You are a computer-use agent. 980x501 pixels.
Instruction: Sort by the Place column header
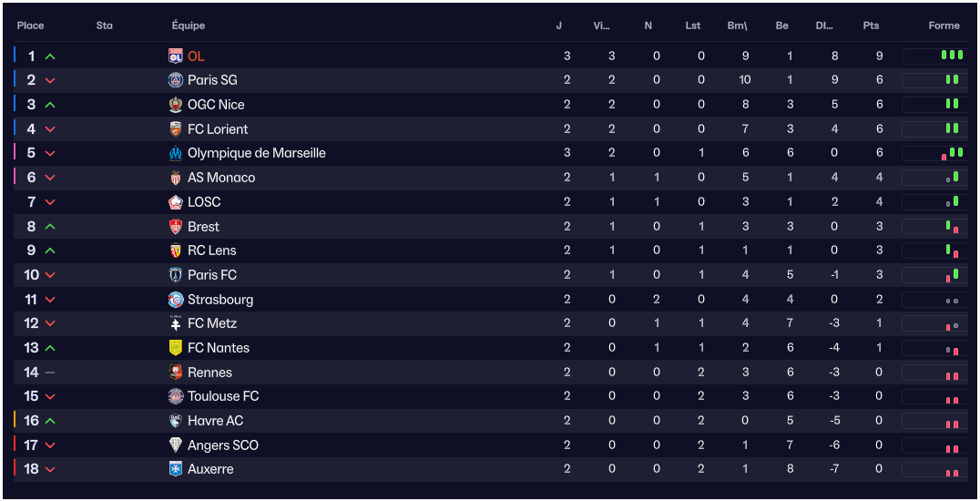30,26
